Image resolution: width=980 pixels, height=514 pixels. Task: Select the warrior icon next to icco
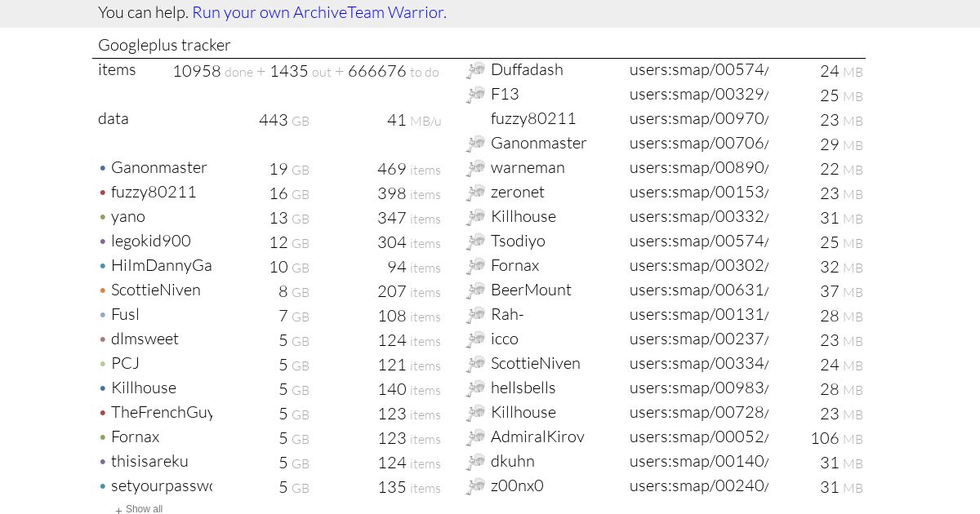tap(476, 340)
